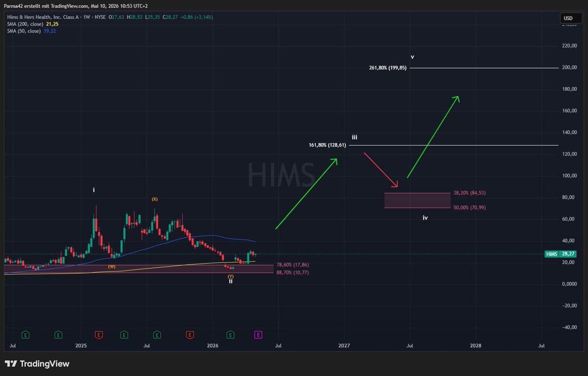This screenshot has width=588, height=376.
Task: Click the SMA 200 value 21,25
Action: [52, 24]
